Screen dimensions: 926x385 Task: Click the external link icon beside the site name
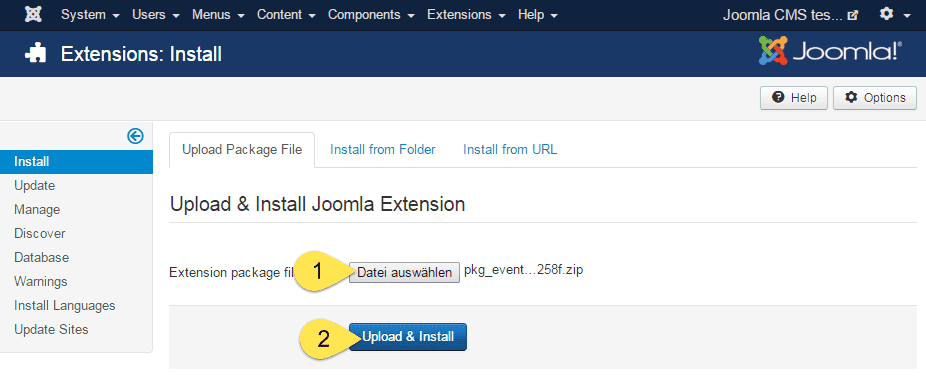(852, 15)
